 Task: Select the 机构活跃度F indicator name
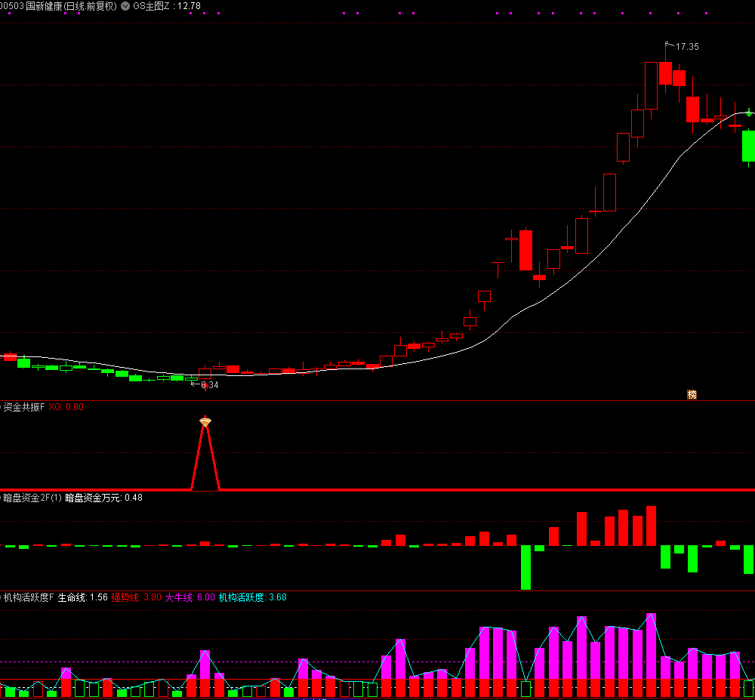coord(28,597)
